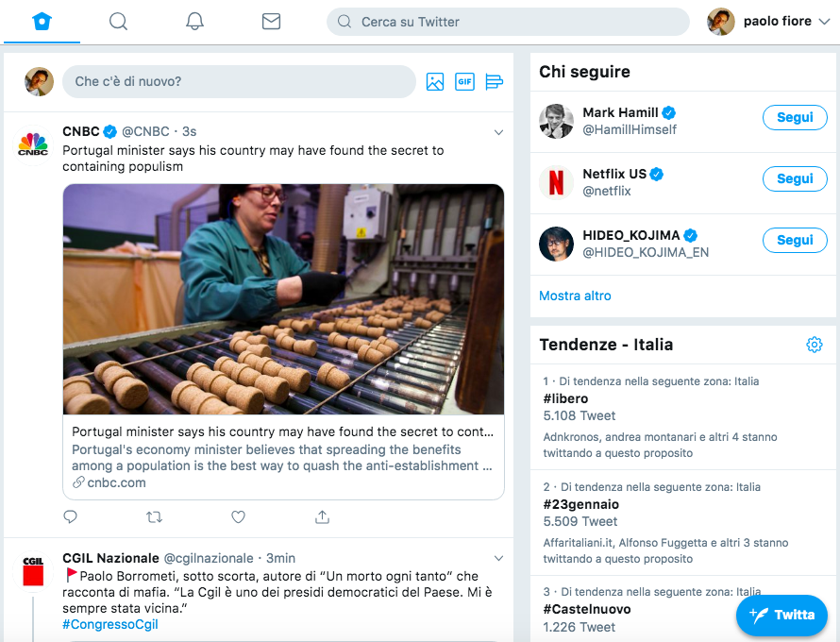Add a GIF to the tweet
840x642 pixels.
coord(464,82)
